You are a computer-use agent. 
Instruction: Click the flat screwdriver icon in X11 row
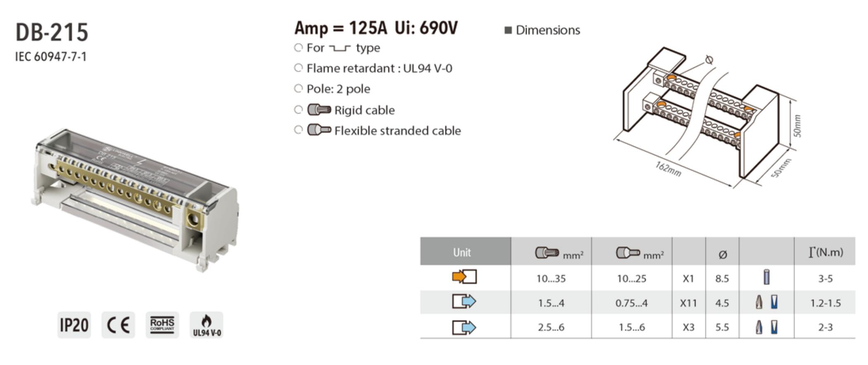(774, 303)
